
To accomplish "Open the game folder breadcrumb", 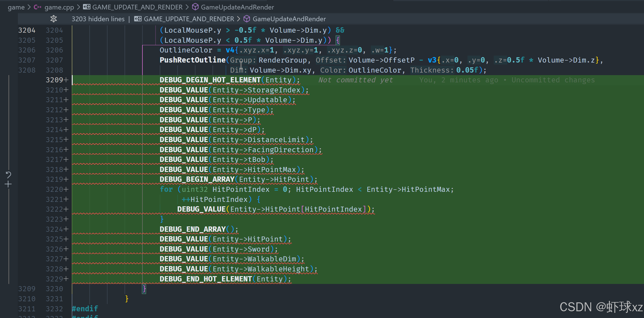I will (x=16, y=7).
